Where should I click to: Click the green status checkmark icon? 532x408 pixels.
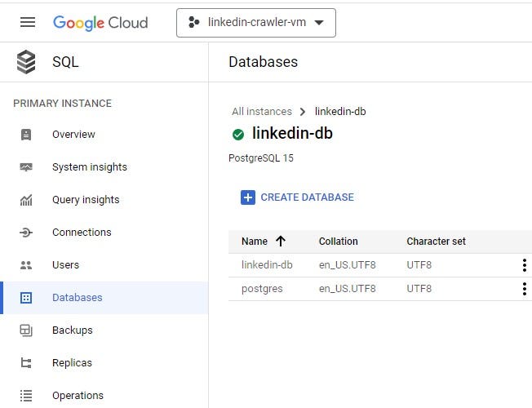tap(238, 135)
